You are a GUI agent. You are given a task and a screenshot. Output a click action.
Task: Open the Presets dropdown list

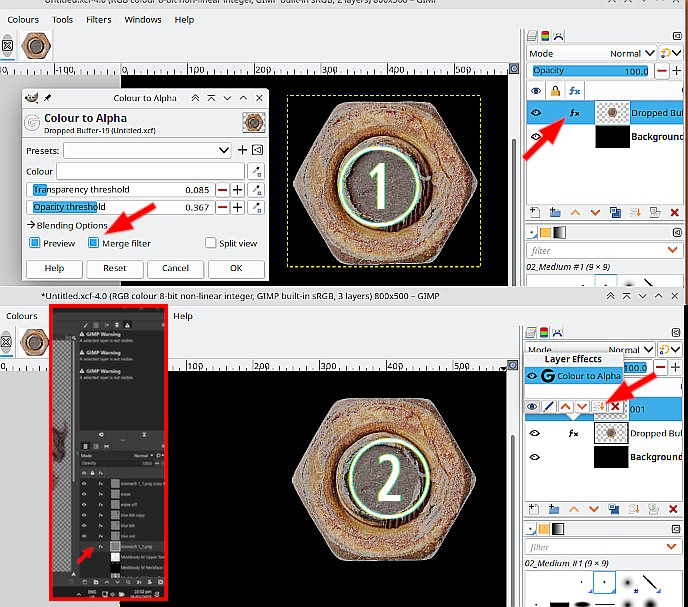point(147,150)
